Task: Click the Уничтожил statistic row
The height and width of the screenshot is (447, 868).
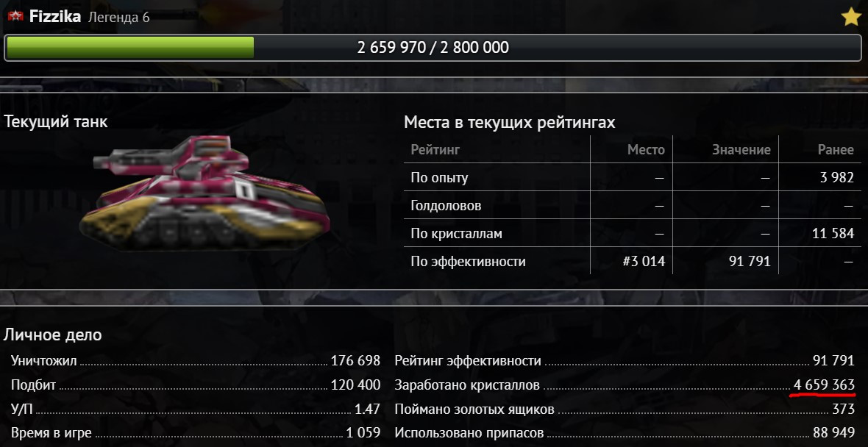Action: tap(196, 361)
